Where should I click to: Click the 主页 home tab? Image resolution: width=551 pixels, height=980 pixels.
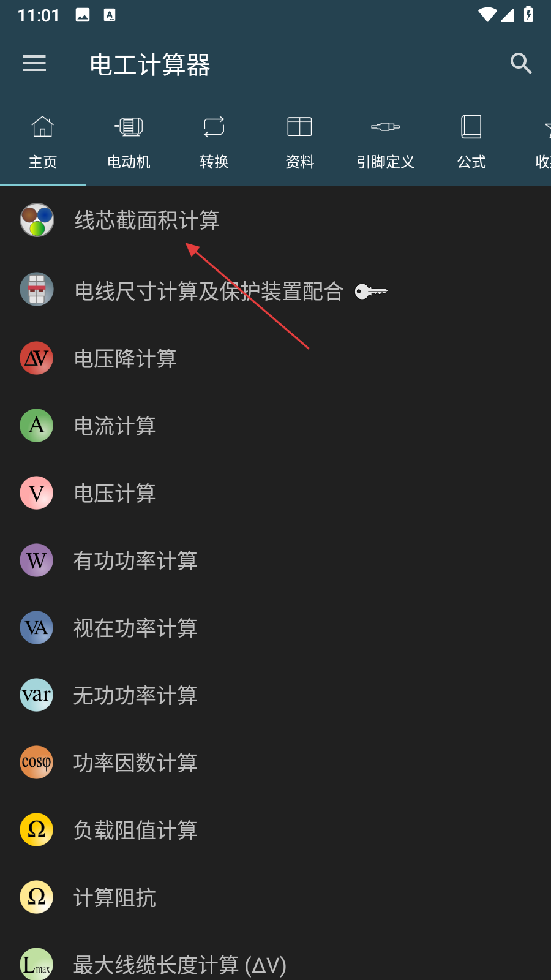[43, 143]
